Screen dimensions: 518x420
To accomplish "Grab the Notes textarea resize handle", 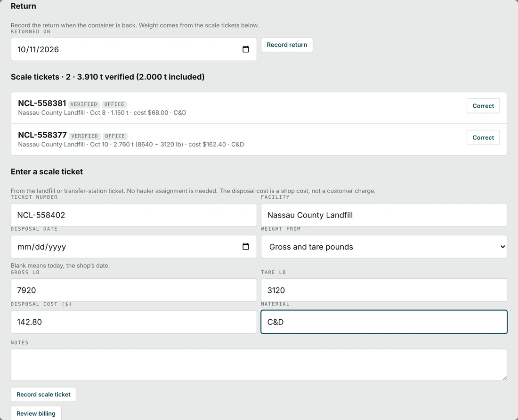I will pos(504,378).
